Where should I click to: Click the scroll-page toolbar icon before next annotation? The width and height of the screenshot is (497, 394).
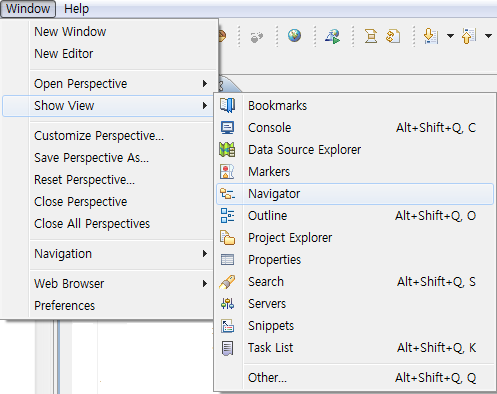393,36
